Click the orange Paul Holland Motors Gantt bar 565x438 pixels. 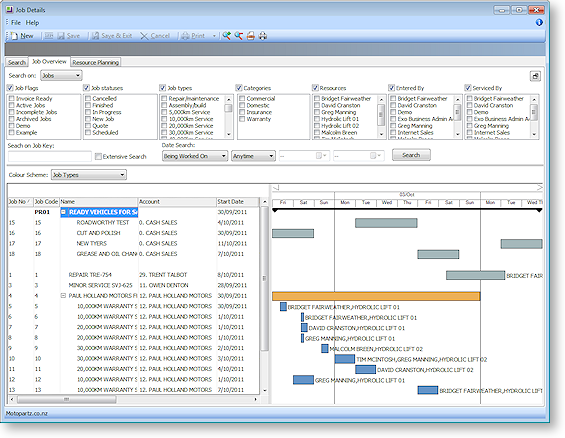(376, 296)
